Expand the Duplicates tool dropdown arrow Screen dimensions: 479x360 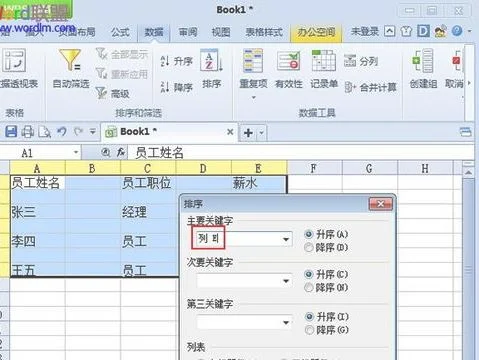(254, 97)
